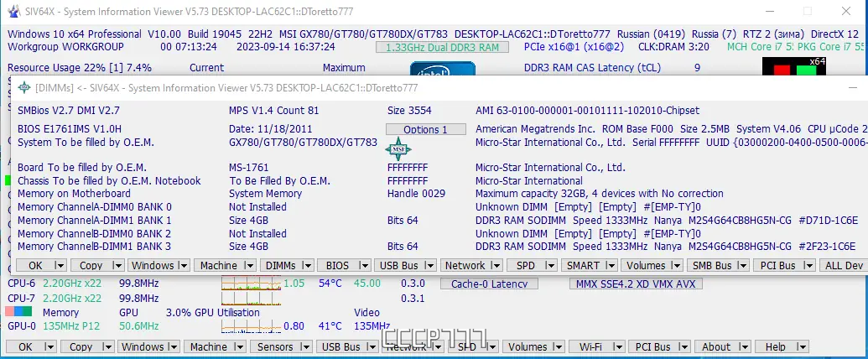Screen dimensions: 868x359
Task: Open the BIOS page
Action: [338, 265]
